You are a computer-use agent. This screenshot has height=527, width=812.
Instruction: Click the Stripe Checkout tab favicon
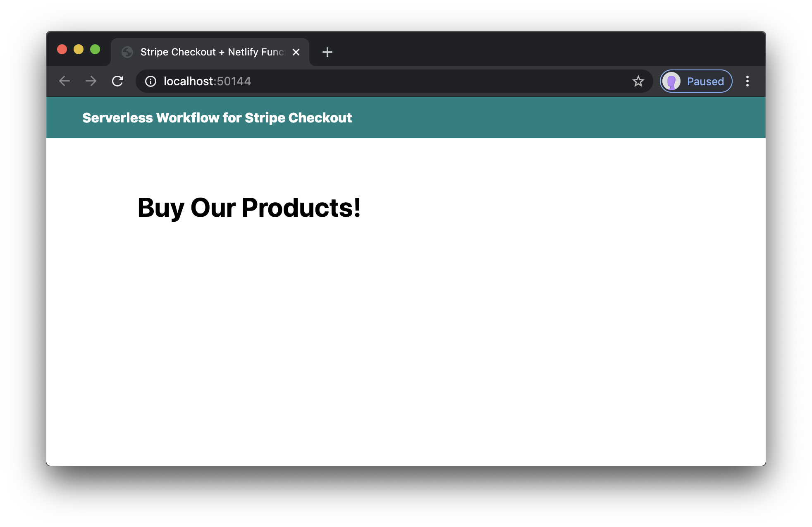(127, 52)
